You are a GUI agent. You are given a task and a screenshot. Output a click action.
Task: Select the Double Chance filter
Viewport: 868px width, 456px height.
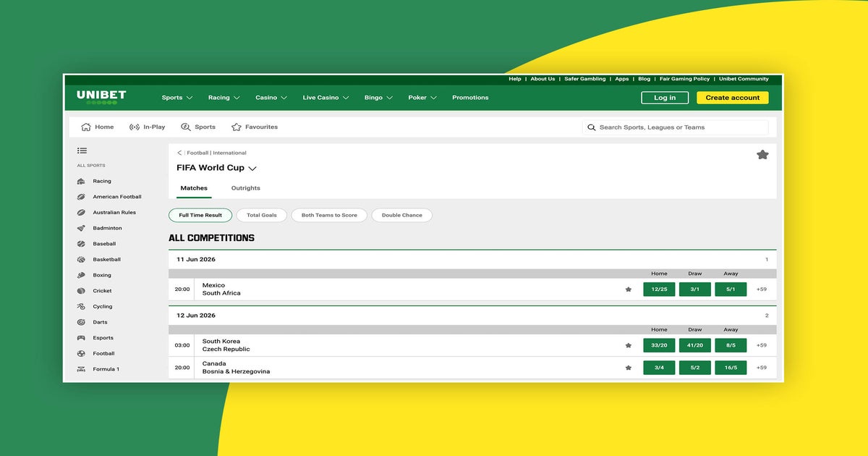point(402,215)
